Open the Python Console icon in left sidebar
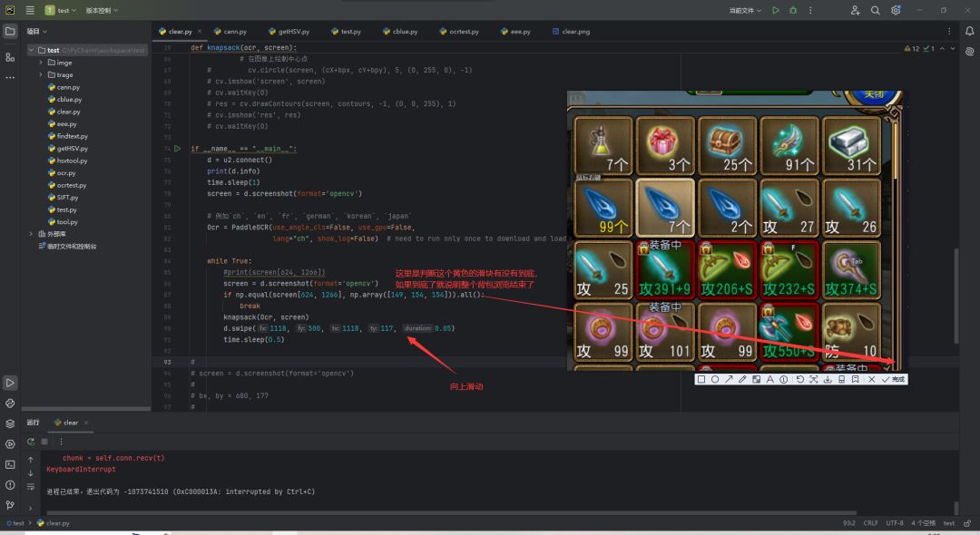The image size is (980, 535). 10,404
